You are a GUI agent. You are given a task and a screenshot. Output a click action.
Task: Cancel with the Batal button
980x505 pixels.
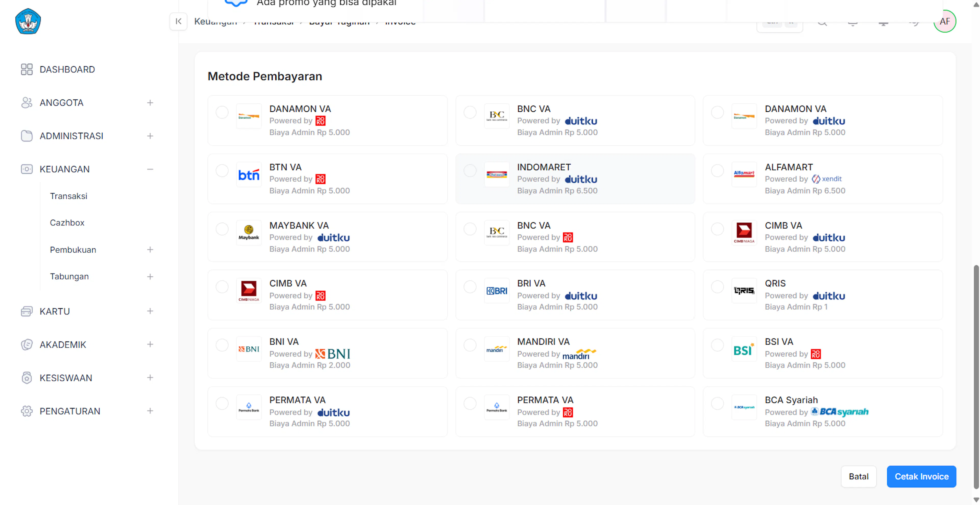[859, 476]
